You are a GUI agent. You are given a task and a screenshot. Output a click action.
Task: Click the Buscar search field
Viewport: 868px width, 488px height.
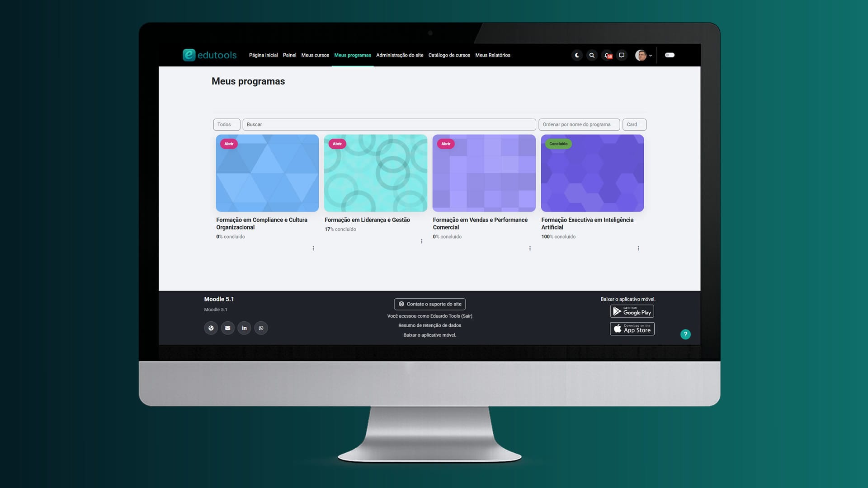coord(389,125)
